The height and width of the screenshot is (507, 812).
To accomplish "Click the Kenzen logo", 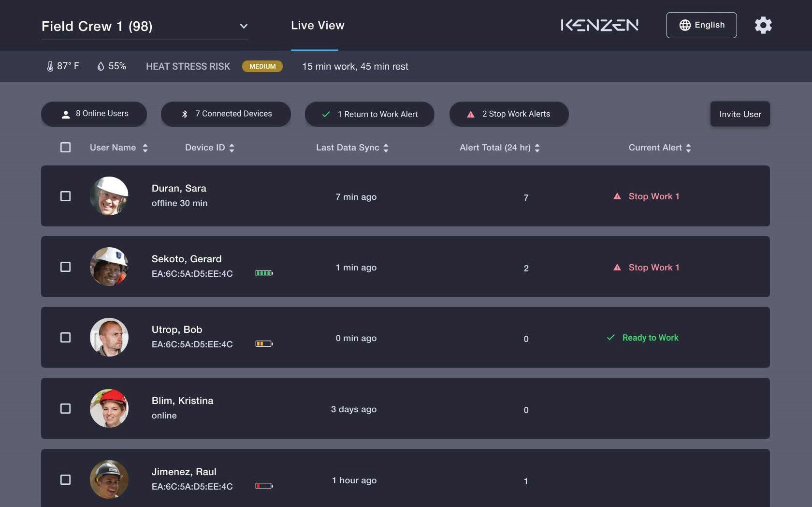I will click(x=599, y=25).
